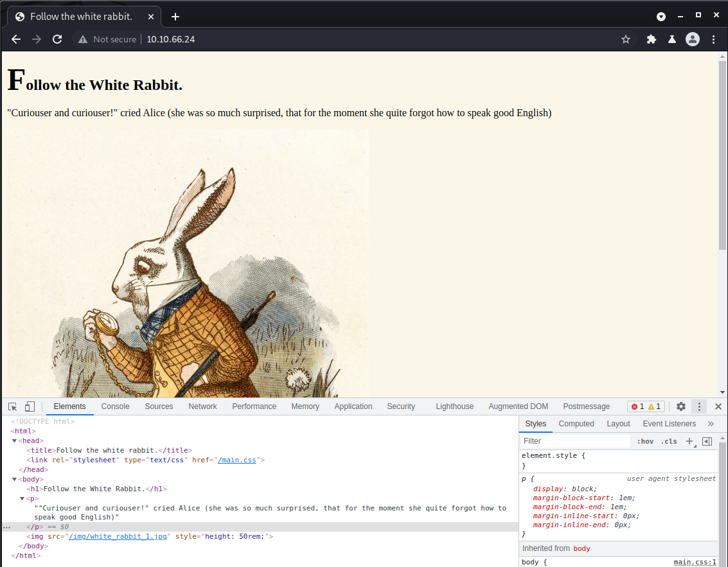Open the /img/white_rabbit_1.jpg link
The height and width of the screenshot is (567, 728).
click(x=118, y=536)
